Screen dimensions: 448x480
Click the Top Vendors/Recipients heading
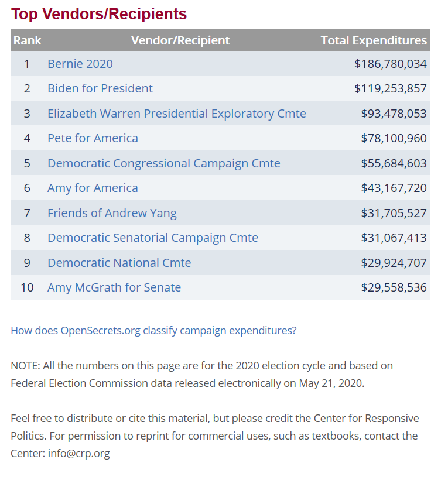pyautogui.click(x=99, y=14)
